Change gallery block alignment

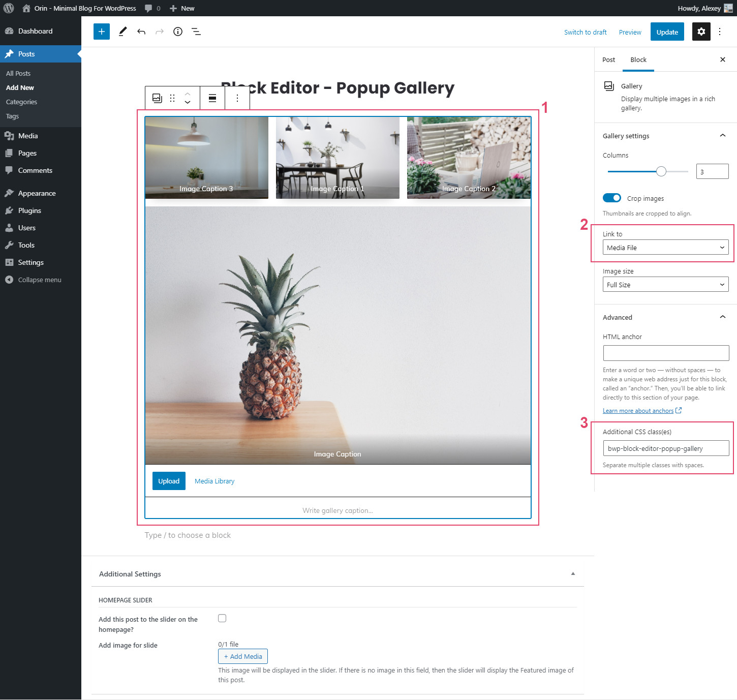212,98
